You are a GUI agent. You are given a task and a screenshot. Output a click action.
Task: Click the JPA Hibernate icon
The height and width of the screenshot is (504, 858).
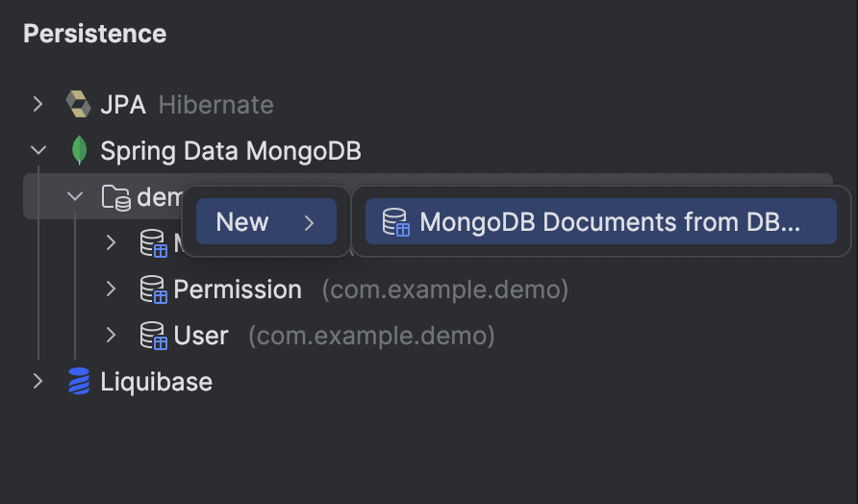78,104
